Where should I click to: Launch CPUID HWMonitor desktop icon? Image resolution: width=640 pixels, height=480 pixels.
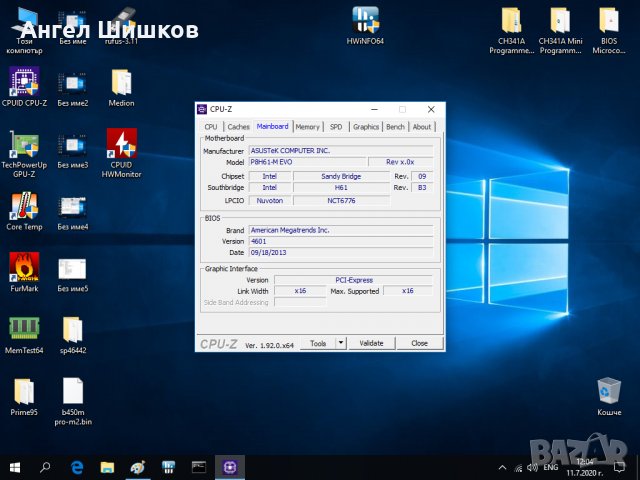pos(121,145)
